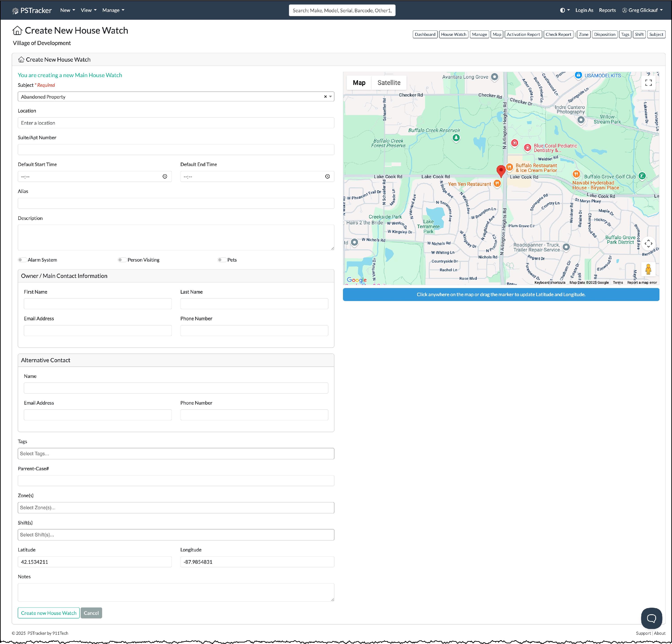The image size is (672, 644).
Task: Open the theme mode dropdown
Action: point(565,10)
